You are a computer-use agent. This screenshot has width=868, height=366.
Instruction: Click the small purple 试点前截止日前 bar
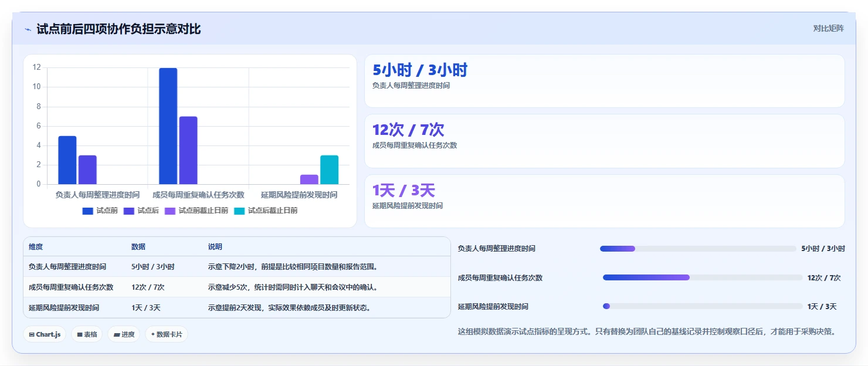tap(309, 179)
